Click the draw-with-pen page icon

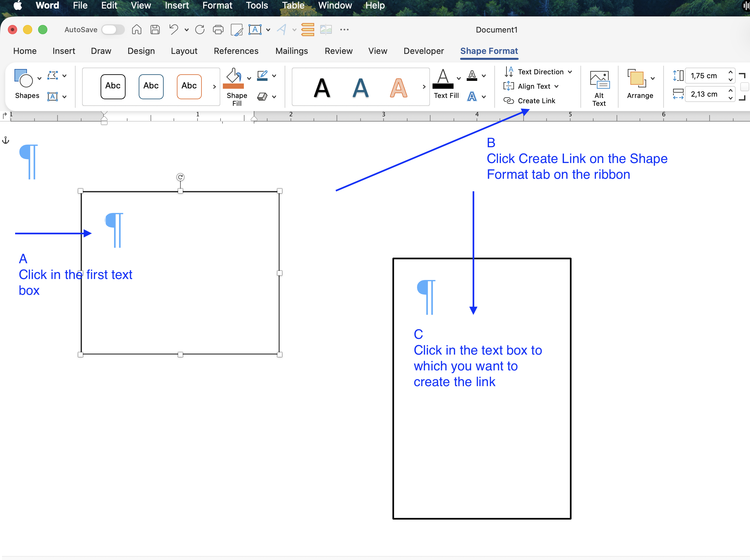pyautogui.click(x=237, y=30)
